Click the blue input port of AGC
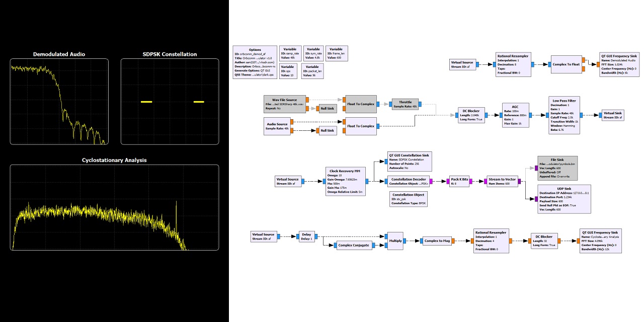644x322 pixels. [500, 115]
